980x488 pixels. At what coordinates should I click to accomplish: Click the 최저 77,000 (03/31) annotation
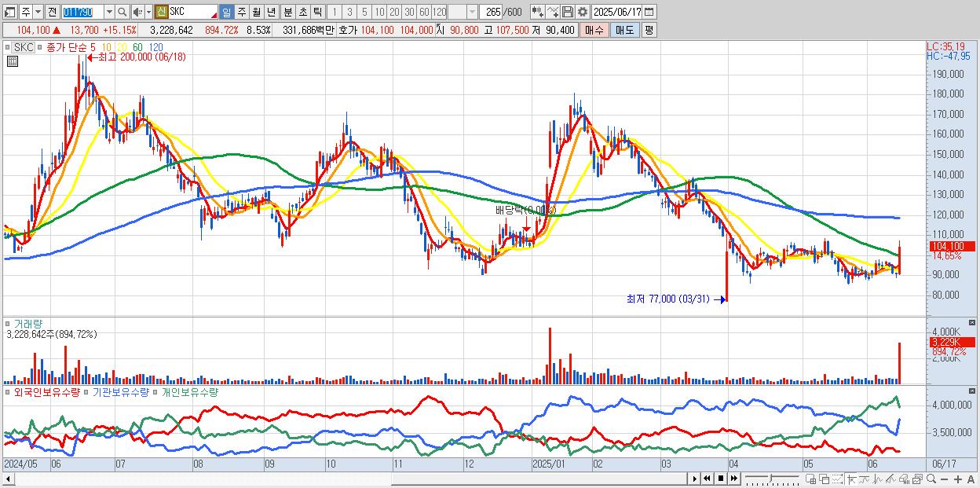point(669,299)
